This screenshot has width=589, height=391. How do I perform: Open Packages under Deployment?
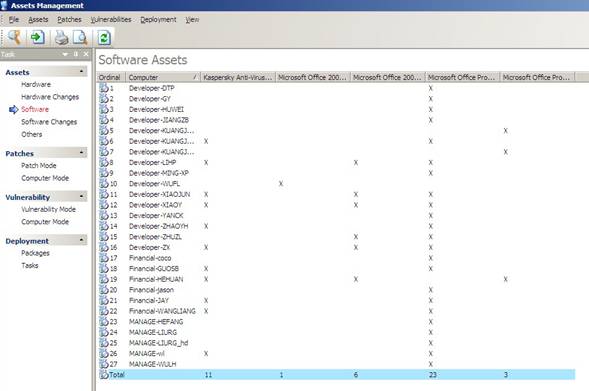pyautogui.click(x=35, y=253)
